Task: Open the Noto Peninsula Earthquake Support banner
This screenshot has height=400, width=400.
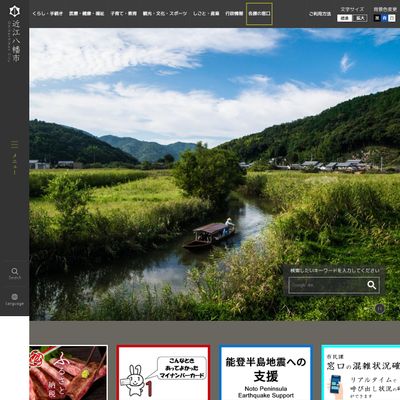Action: click(x=266, y=373)
